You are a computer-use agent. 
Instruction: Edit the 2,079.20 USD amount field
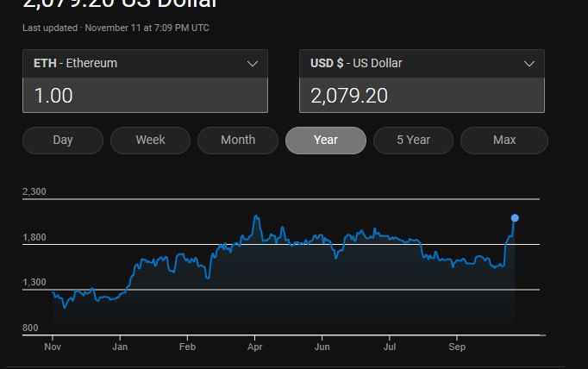pos(422,95)
